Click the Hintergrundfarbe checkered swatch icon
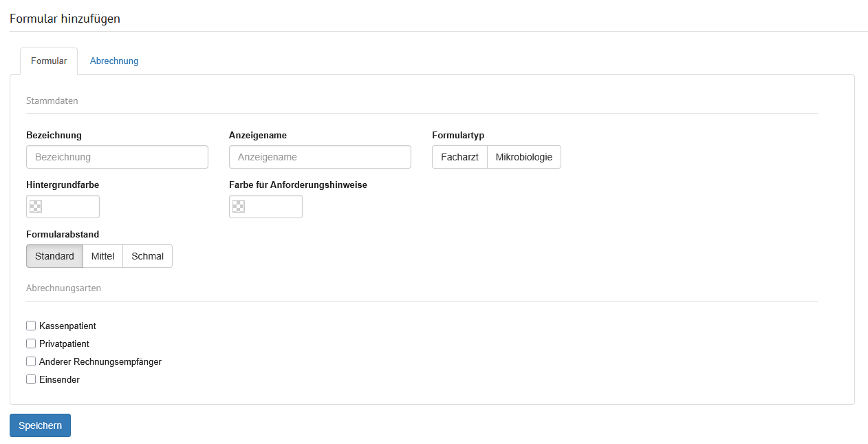 coord(36,206)
